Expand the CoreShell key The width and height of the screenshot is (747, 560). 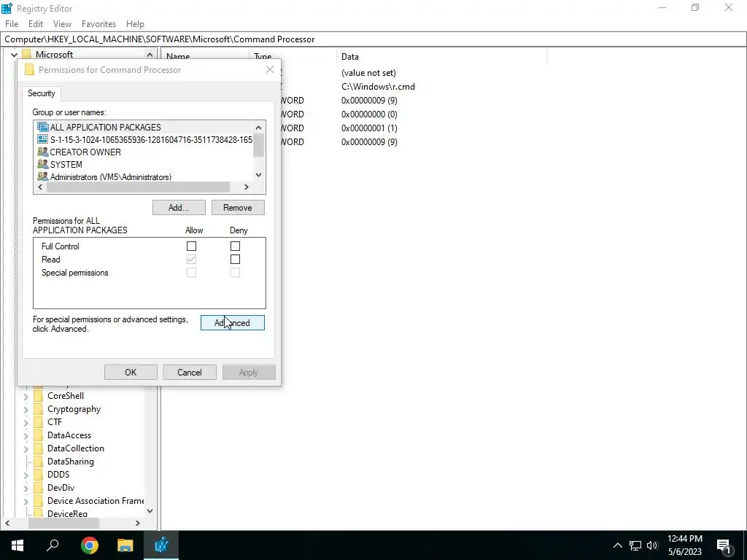[x=26, y=396]
